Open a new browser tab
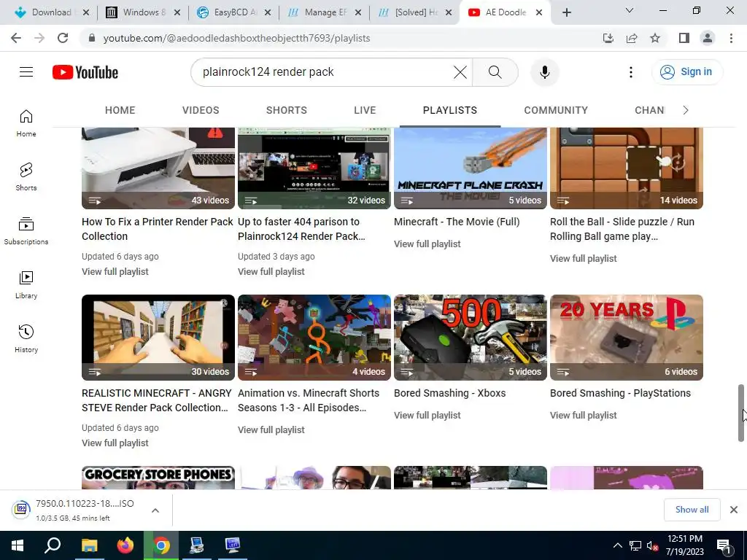The height and width of the screenshot is (560, 747). point(566,12)
